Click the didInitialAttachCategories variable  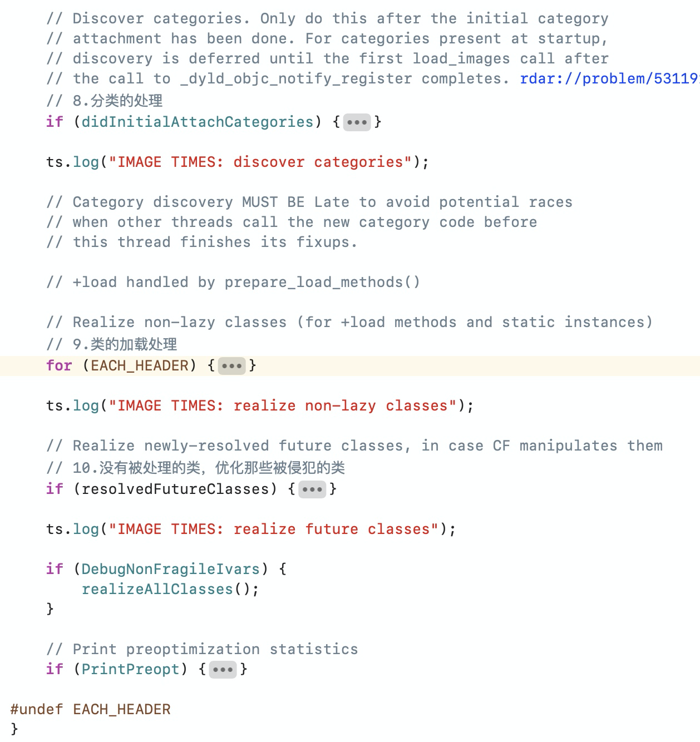[x=198, y=122]
